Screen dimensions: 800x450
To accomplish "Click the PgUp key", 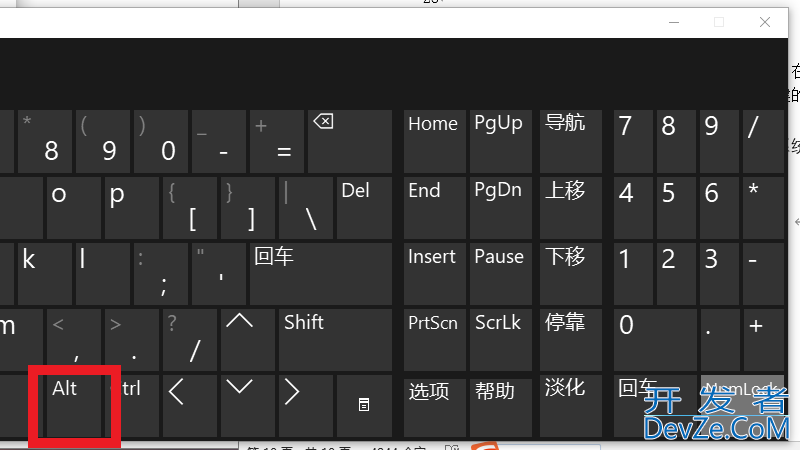I will pyautogui.click(x=501, y=142).
